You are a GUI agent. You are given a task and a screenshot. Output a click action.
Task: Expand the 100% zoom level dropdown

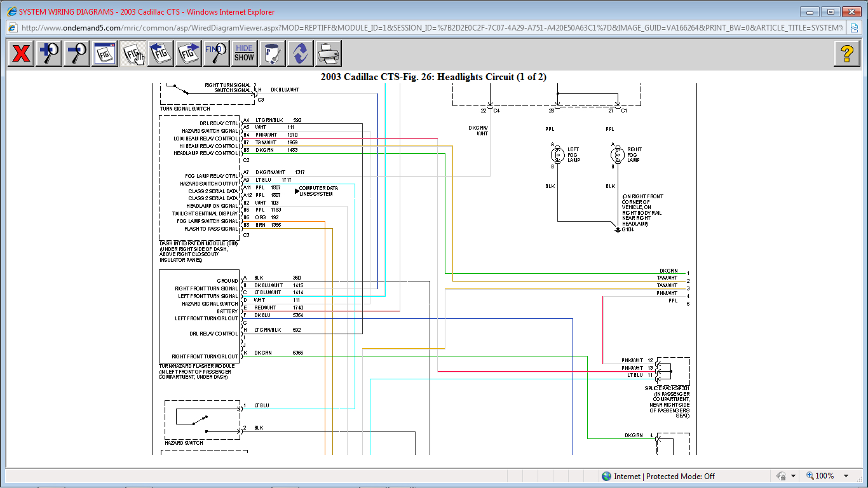click(846, 476)
